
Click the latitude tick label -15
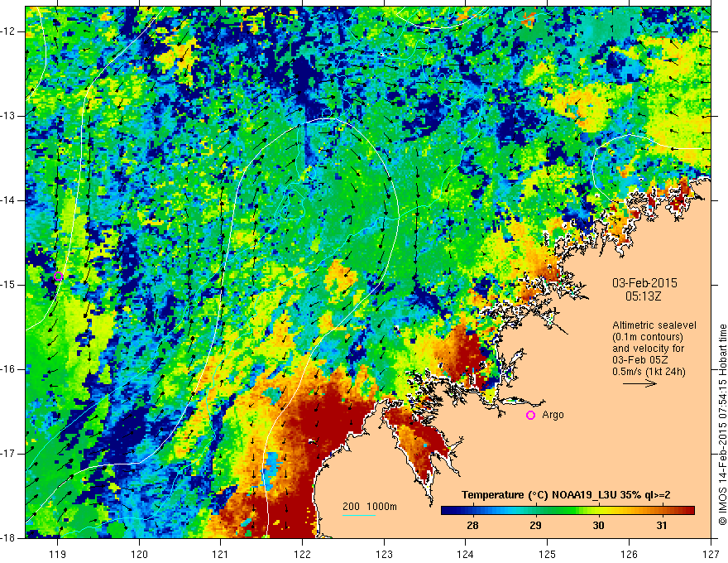tap(9, 284)
